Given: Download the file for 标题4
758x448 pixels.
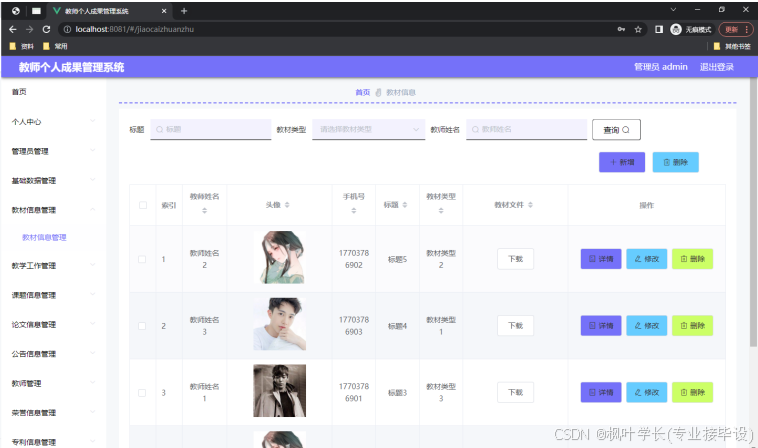Looking at the screenshot, I should (x=515, y=326).
